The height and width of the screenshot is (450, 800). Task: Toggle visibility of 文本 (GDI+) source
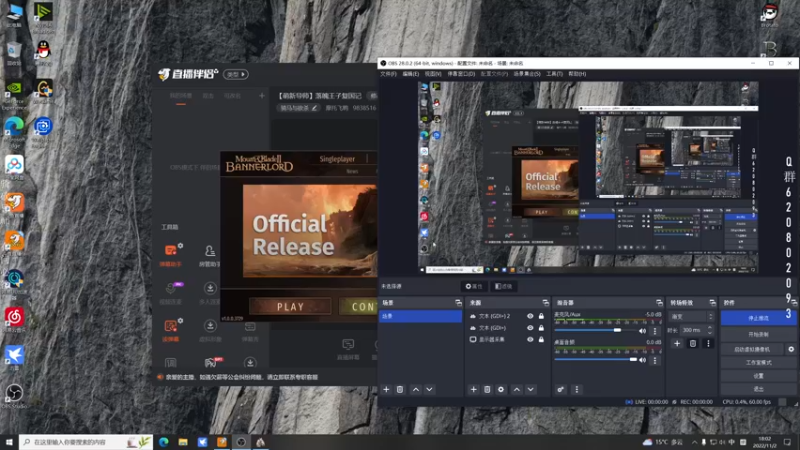click(x=530, y=328)
